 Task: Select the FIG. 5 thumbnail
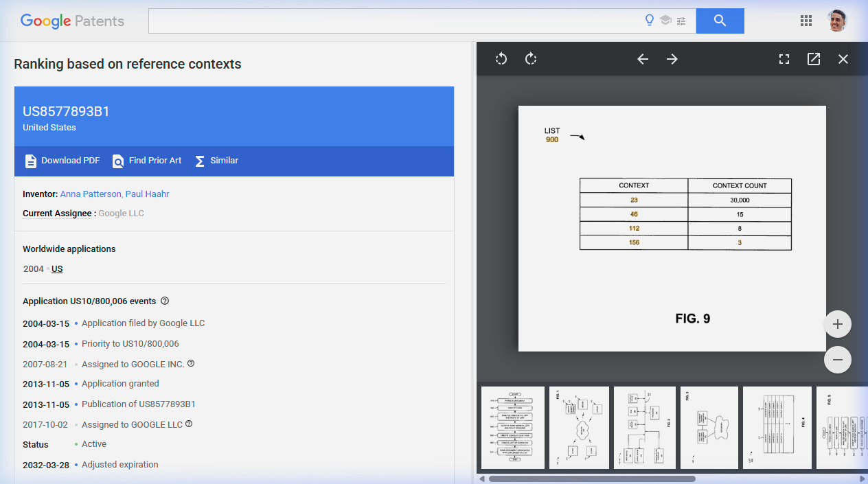click(842, 428)
